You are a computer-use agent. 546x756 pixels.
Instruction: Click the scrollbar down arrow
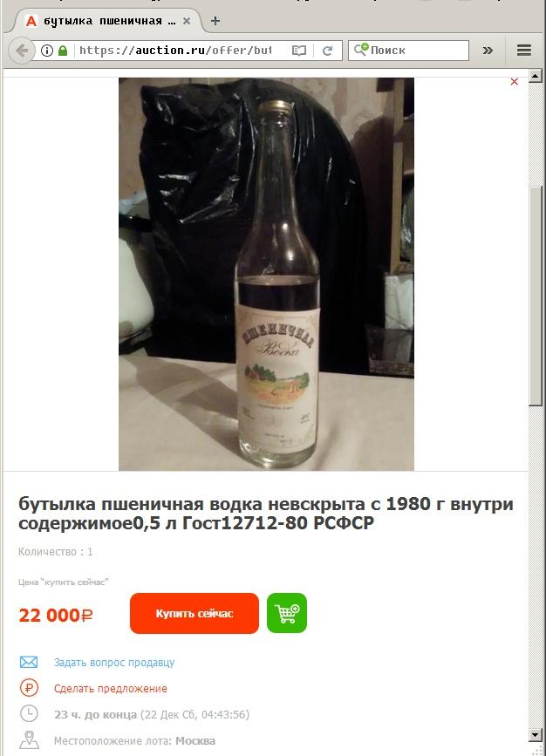(536, 735)
